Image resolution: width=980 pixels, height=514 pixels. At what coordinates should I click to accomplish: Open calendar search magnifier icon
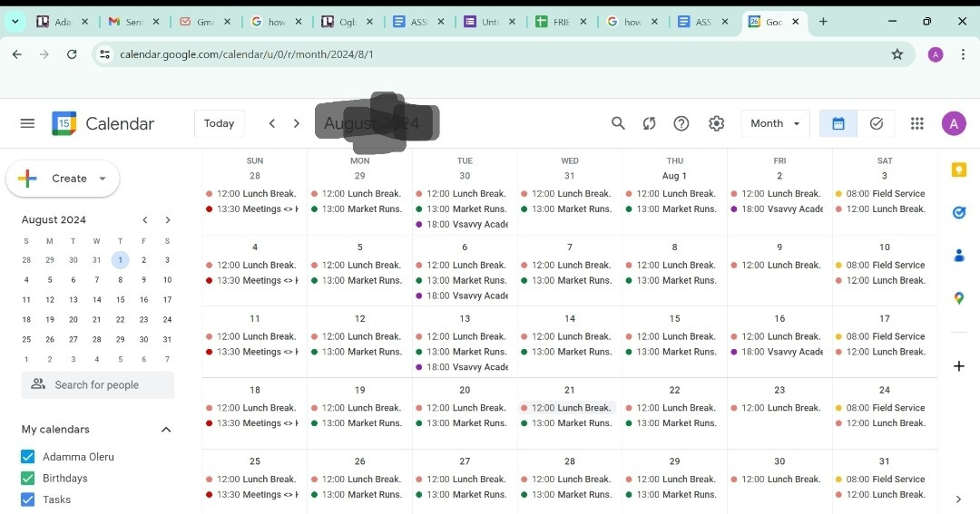(618, 123)
